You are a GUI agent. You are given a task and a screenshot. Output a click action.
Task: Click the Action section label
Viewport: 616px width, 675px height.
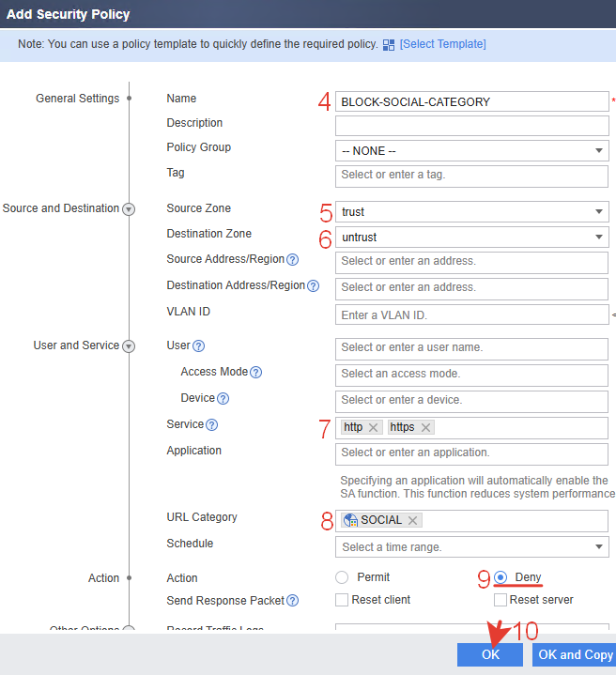[x=103, y=578]
